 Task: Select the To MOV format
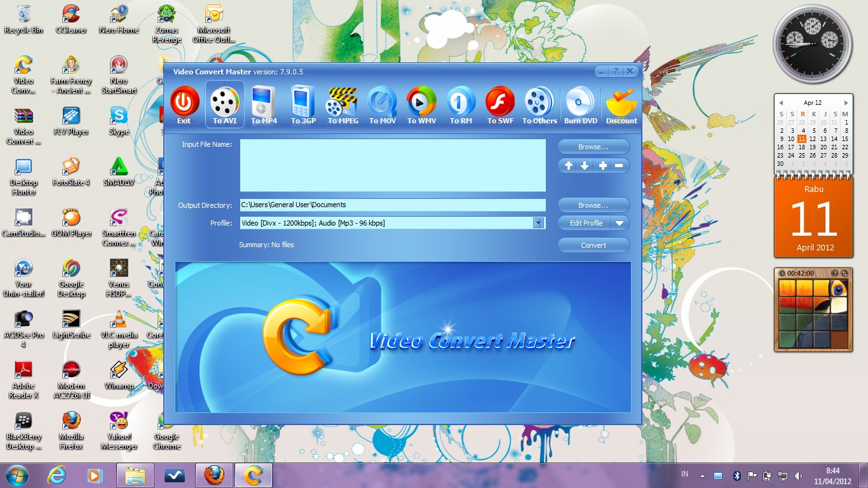382,105
